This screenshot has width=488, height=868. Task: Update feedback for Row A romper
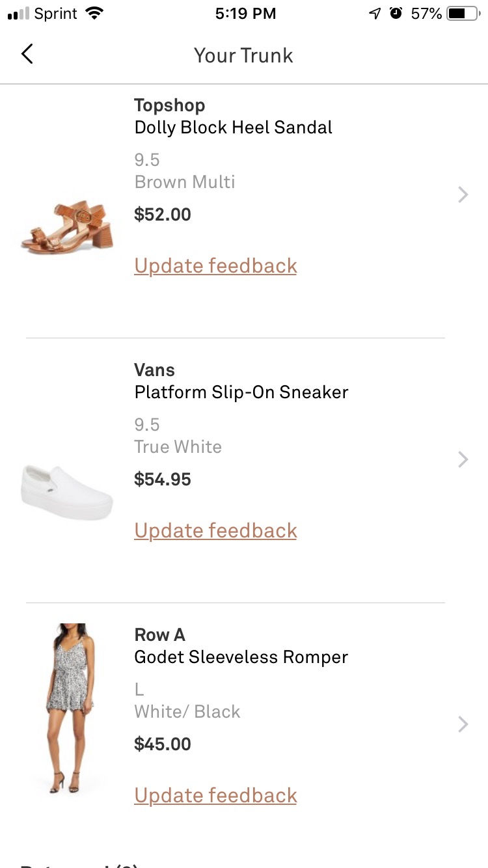[215, 795]
